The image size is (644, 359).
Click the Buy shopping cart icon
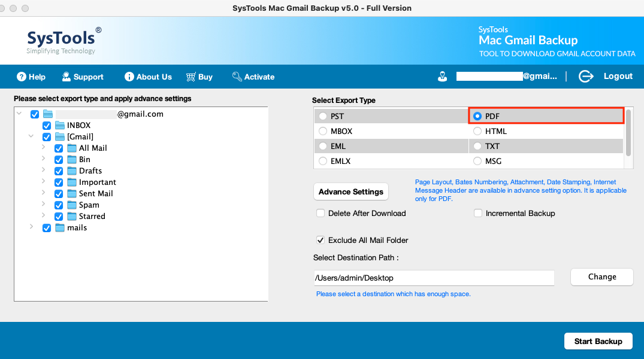tap(191, 77)
